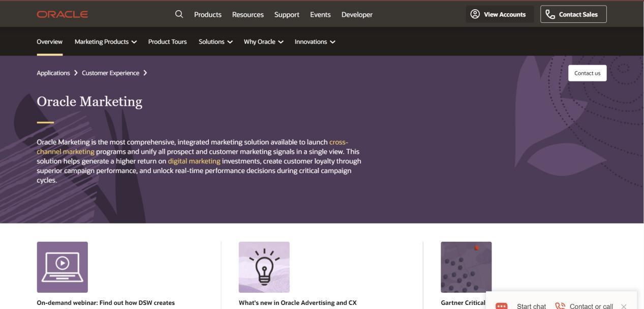Select the Overview tab

[49, 42]
